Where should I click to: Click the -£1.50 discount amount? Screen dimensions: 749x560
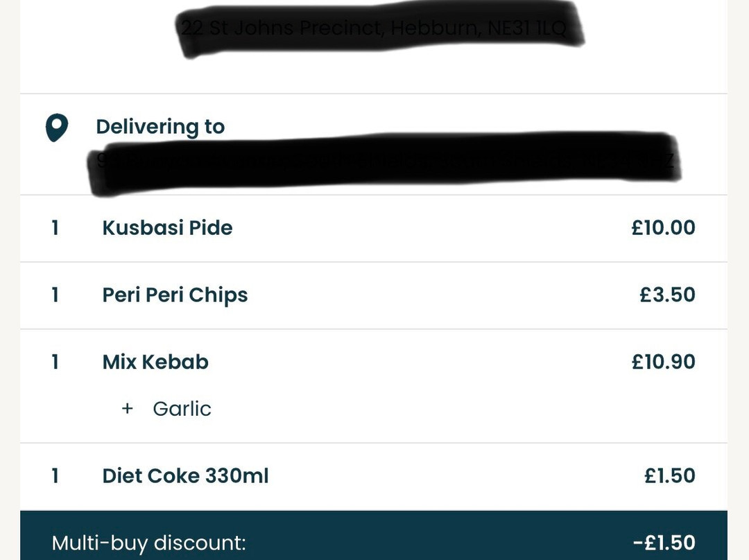(664, 543)
